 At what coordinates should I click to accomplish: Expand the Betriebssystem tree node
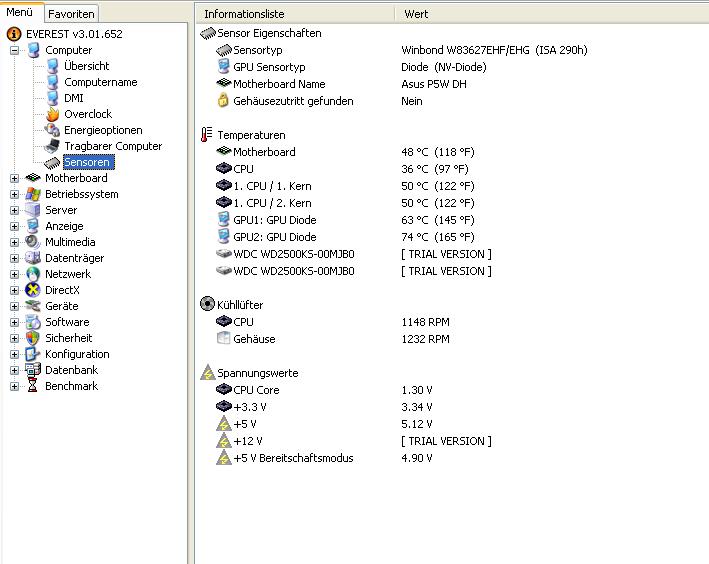pyautogui.click(x=14, y=194)
